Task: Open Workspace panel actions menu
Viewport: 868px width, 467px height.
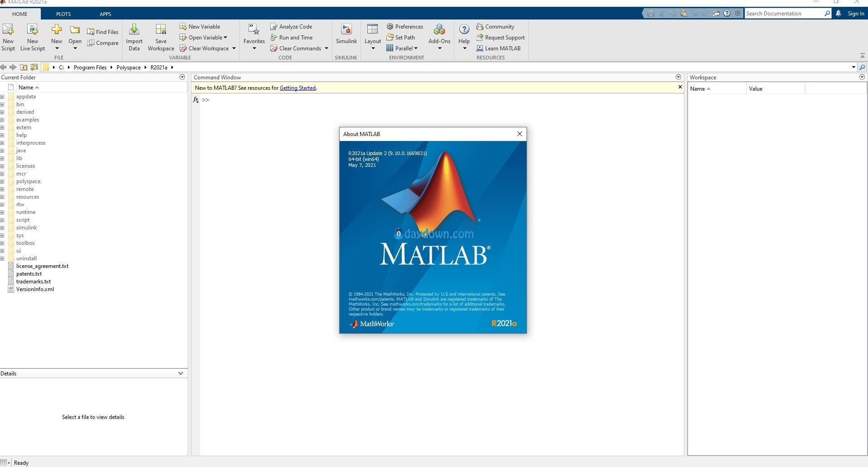Action: click(x=862, y=77)
